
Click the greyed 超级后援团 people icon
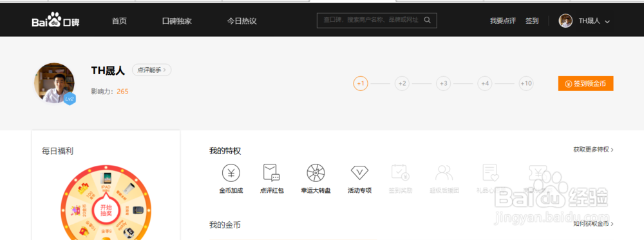point(444,173)
